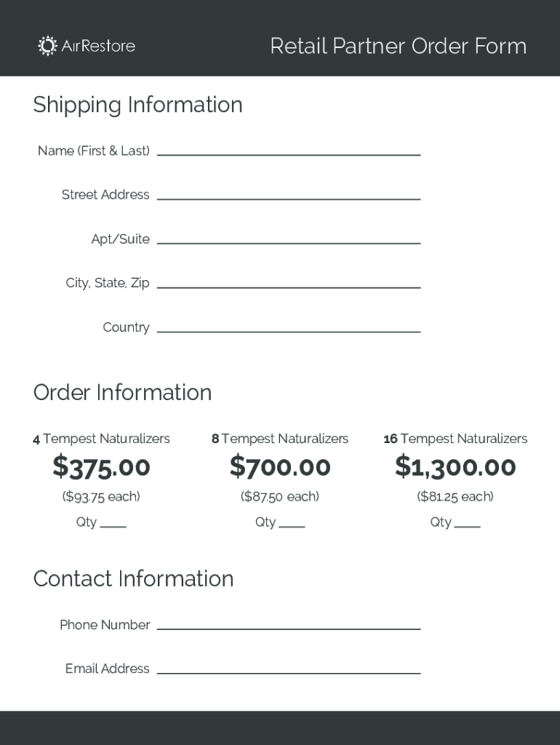This screenshot has height=745, width=560.
Task: Click the $1,300.00 price text
Action: [455, 467]
